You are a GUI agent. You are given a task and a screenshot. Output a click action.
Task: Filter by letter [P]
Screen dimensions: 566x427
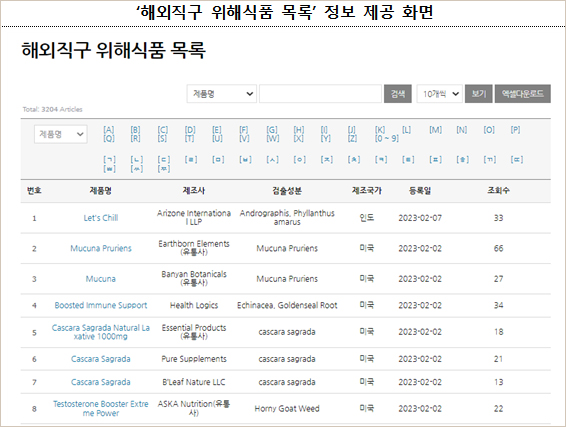click(x=515, y=130)
